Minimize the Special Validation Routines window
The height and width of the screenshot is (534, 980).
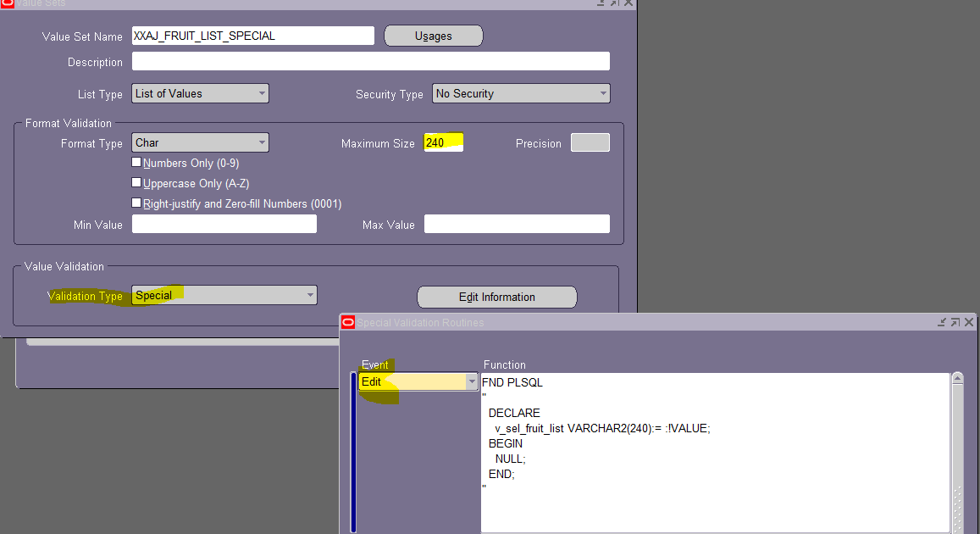(x=941, y=322)
